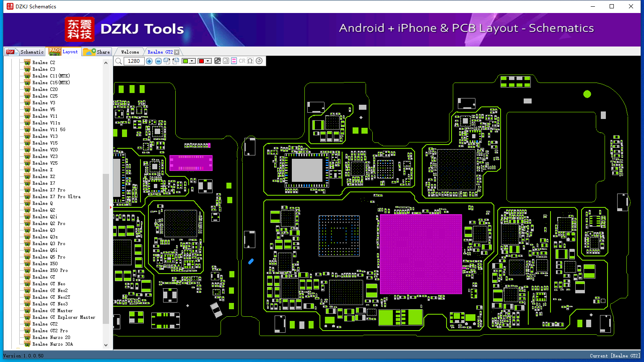This screenshot has height=362, width=644.
Task: Open the Realme GT Neo2T entry
Action: click(x=52, y=297)
